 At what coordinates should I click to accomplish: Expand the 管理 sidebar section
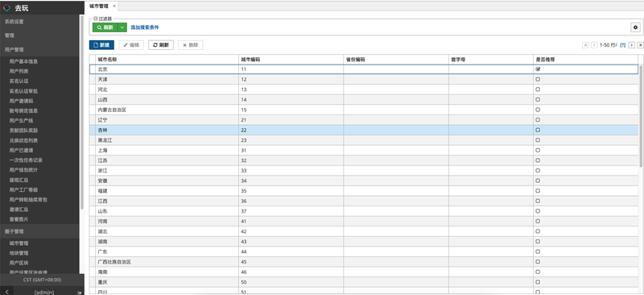pos(39,35)
